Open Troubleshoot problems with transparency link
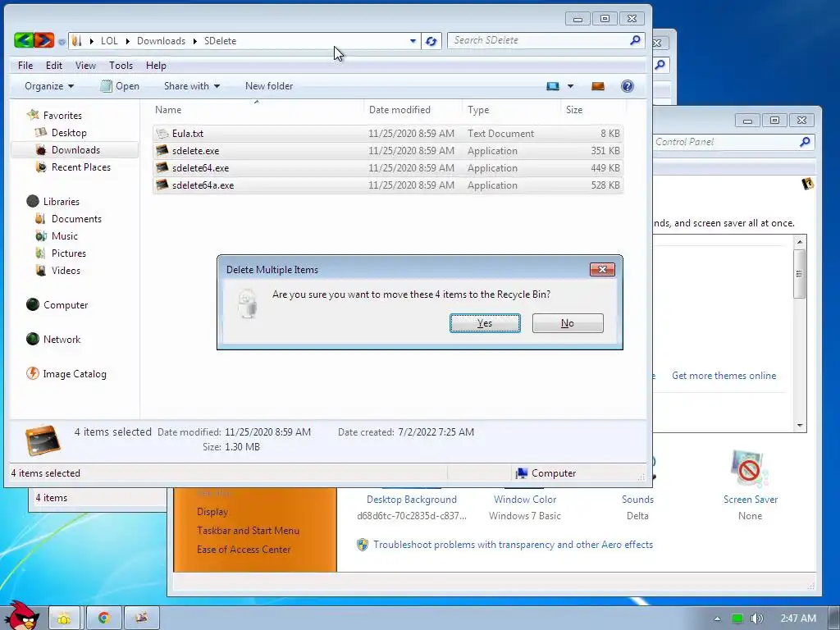This screenshot has height=630, width=840. click(x=514, y=545)
